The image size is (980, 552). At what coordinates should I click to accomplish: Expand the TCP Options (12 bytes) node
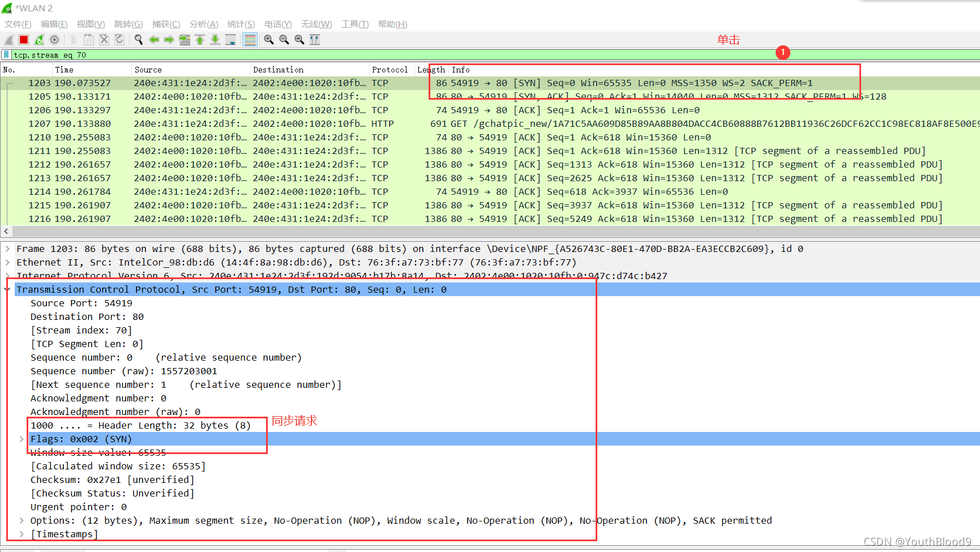tap(22, 520)
